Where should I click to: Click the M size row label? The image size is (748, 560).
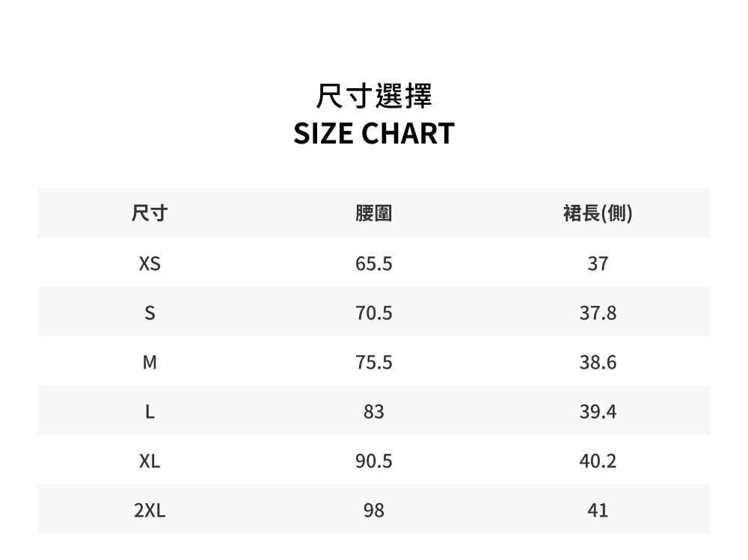point(150,363)
